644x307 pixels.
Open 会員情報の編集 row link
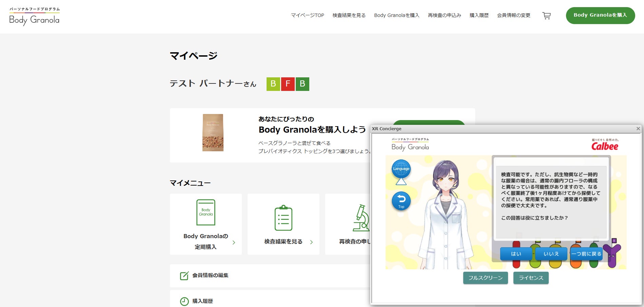(x=270, y=275)
